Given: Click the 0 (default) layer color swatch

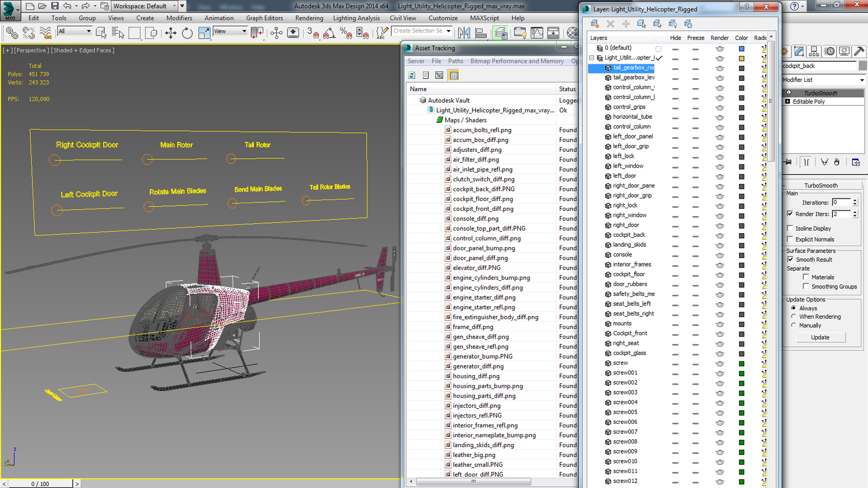Looking at the screenshot, I should tap(741, 48).
